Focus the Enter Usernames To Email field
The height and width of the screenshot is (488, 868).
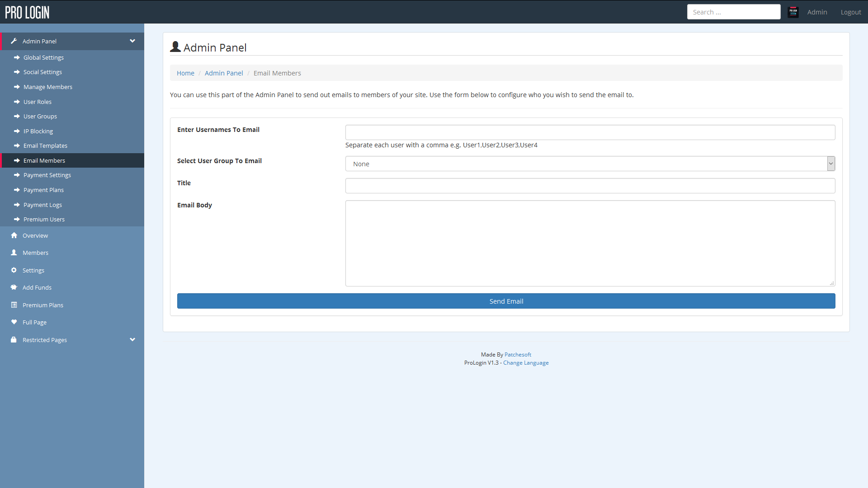point(590,132)
